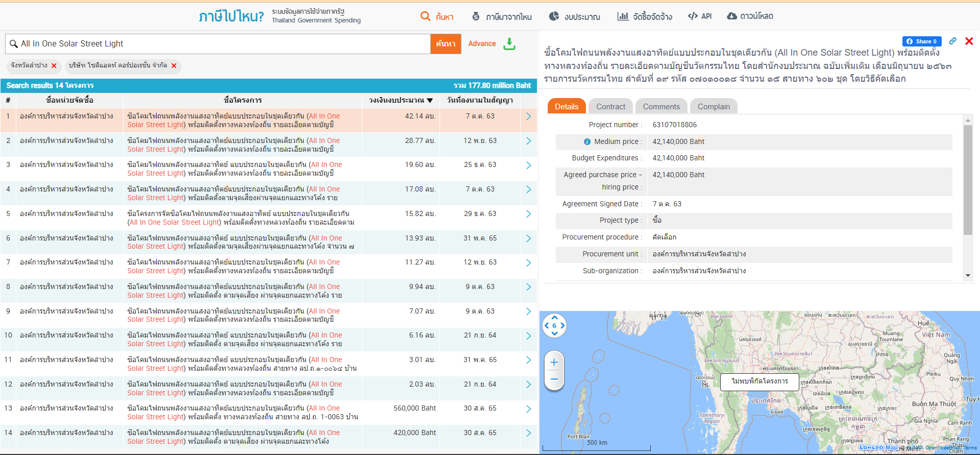Switch to the Contract tab
This screenshot has height=455, width=980.
point(610,107)
